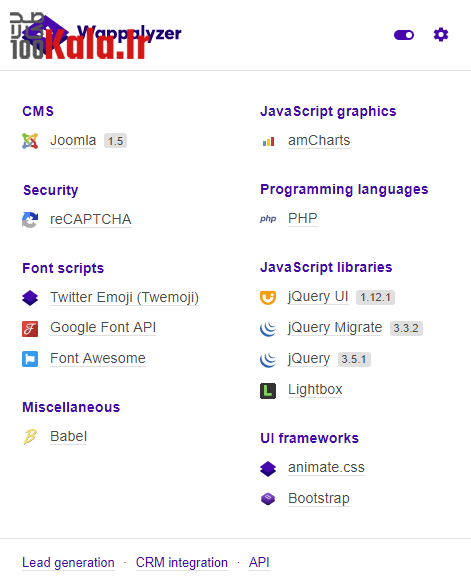Open the Font scripts category heading

[x=63, y=268]
